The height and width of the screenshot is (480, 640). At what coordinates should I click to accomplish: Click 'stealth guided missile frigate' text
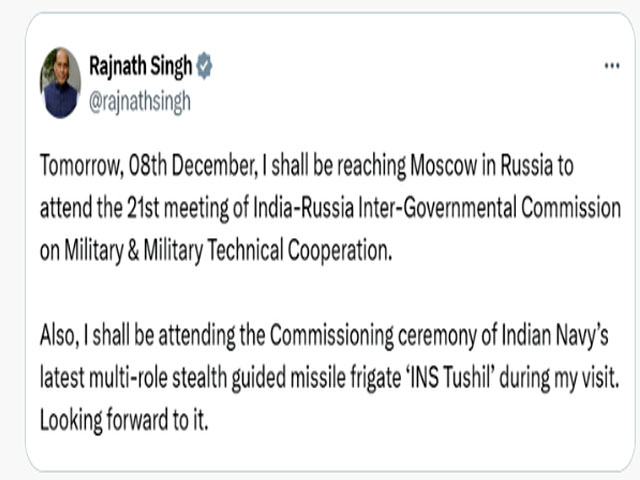[287, 378]
